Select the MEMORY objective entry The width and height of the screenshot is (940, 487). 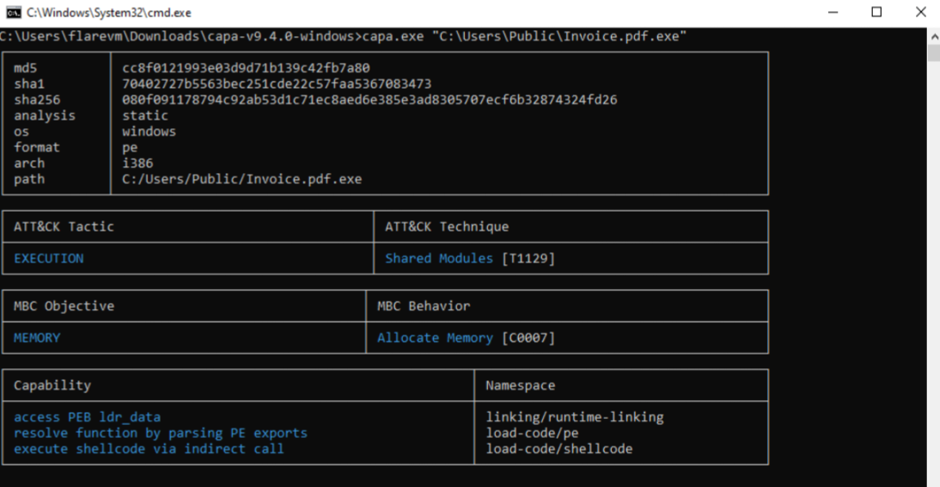tap(37, 338)
